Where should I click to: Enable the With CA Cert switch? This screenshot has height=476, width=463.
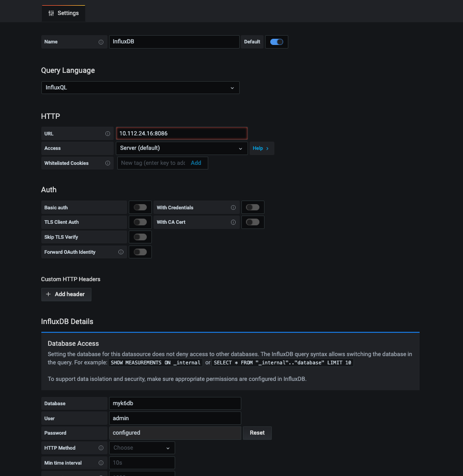coord(253,222)
